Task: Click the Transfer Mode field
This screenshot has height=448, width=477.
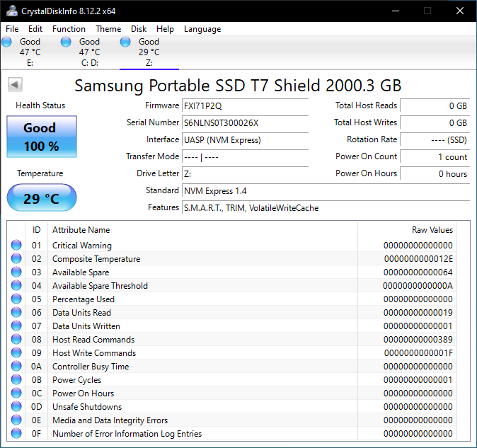Action: coord(245,157)
